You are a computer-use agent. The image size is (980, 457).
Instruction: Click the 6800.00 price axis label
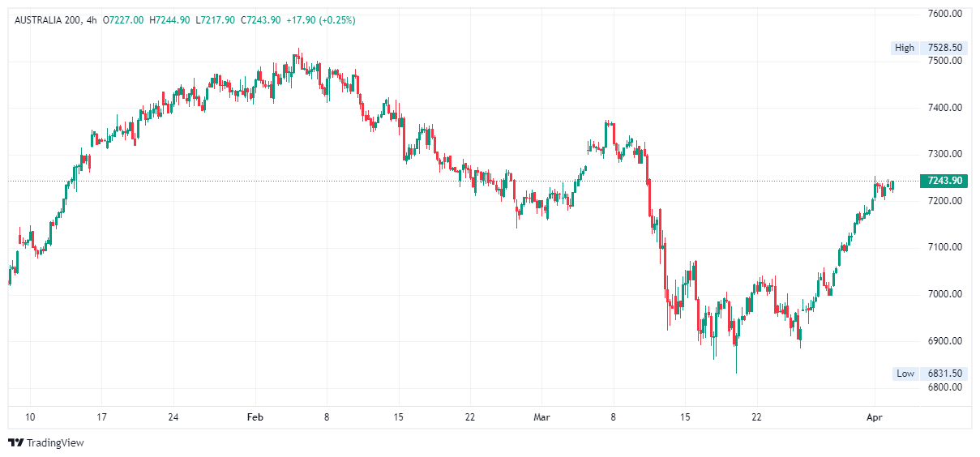(944, 387)
